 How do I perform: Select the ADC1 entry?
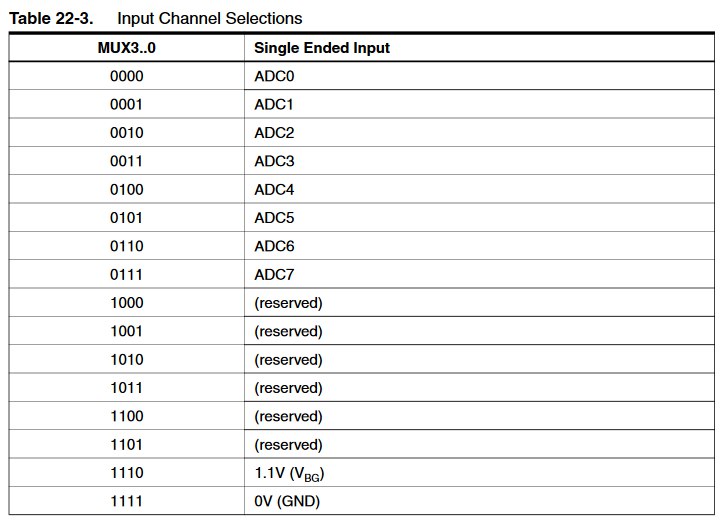click(274, 104)
